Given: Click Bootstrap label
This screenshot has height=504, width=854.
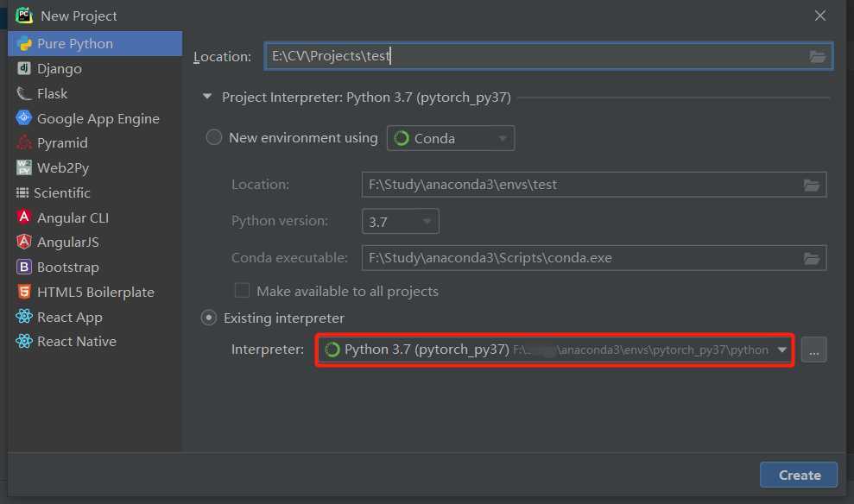Looking at the screenshot, I should pyautogui.click(x=68, y=268).
